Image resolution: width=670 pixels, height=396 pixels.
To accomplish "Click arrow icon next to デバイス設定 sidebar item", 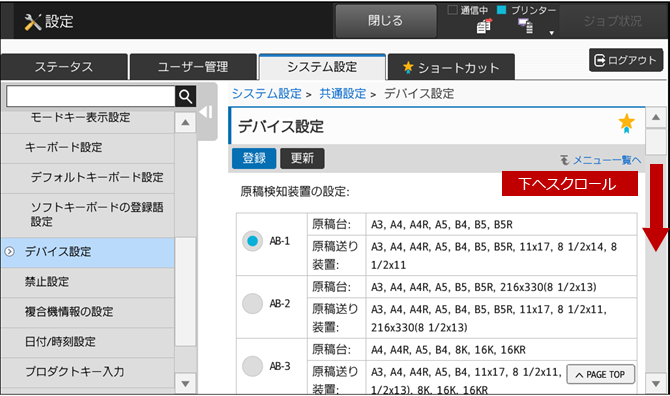I will (9, 252).
